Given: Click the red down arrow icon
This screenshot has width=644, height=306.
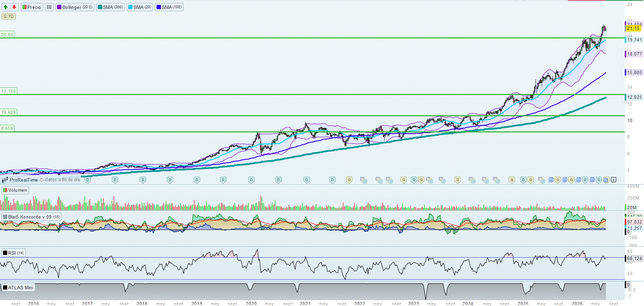Looking at the screenshot, I should point(14,7).
